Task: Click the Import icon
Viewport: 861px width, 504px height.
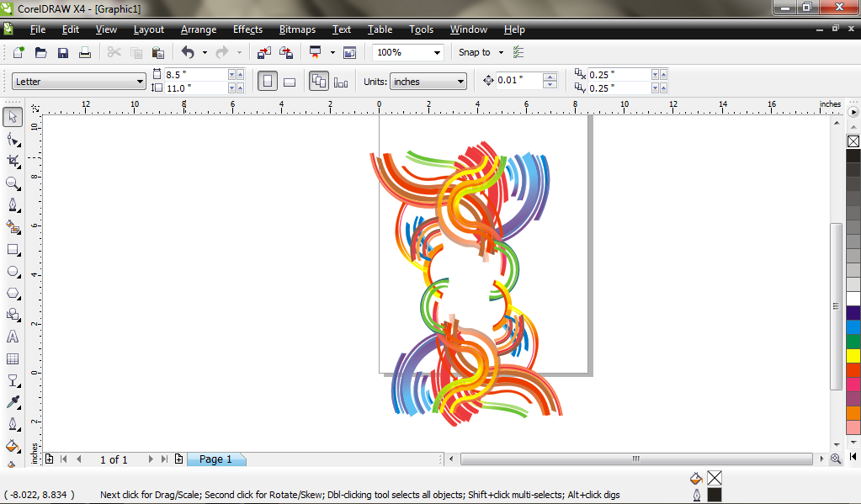Action: 264,52
